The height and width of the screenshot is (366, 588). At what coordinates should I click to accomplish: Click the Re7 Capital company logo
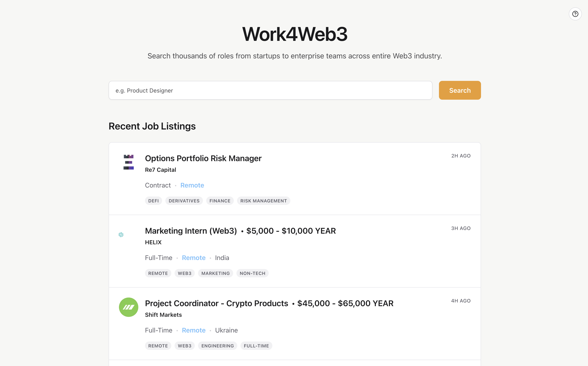(128, 162)
